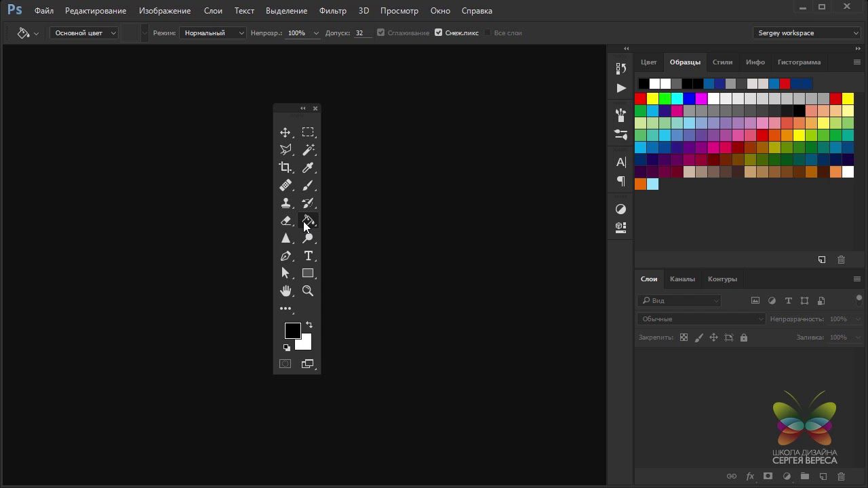The height and width of the screenshot is (488, 868).
Task: Toggle the Сглаживание checkbox
Action: pos(381,33)
